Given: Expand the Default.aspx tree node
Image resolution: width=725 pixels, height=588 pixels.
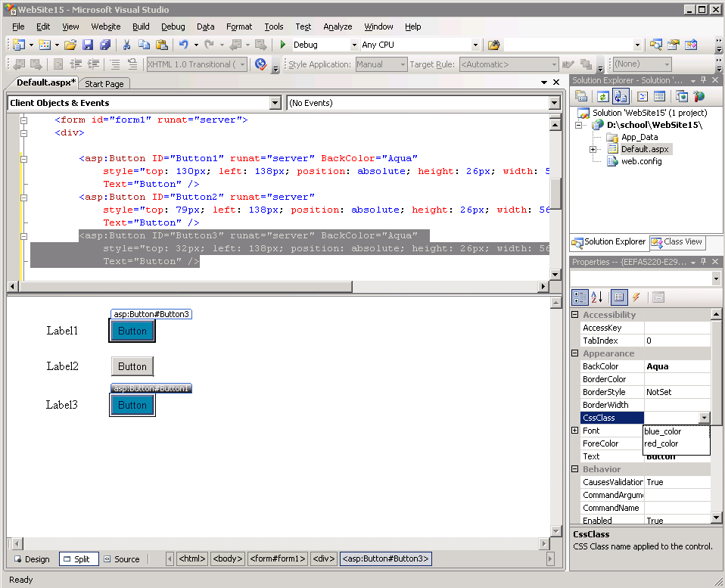Looking at the screenshot, I should point(594,150).
